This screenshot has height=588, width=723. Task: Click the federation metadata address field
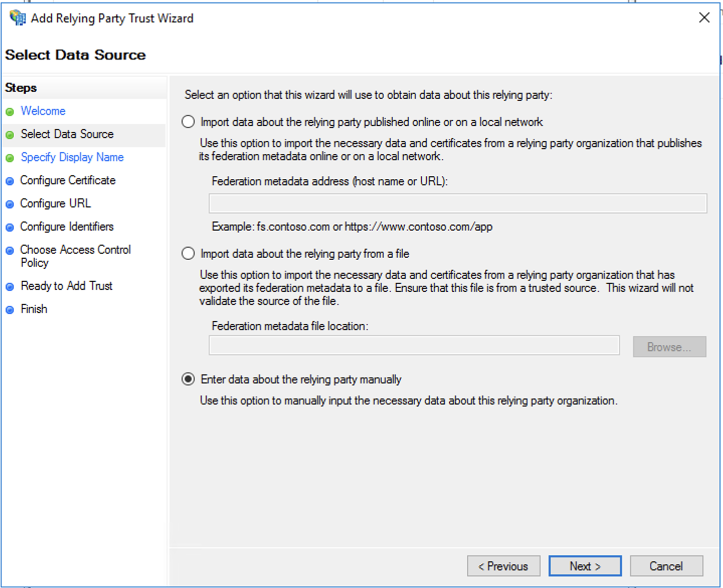(457, 202)
